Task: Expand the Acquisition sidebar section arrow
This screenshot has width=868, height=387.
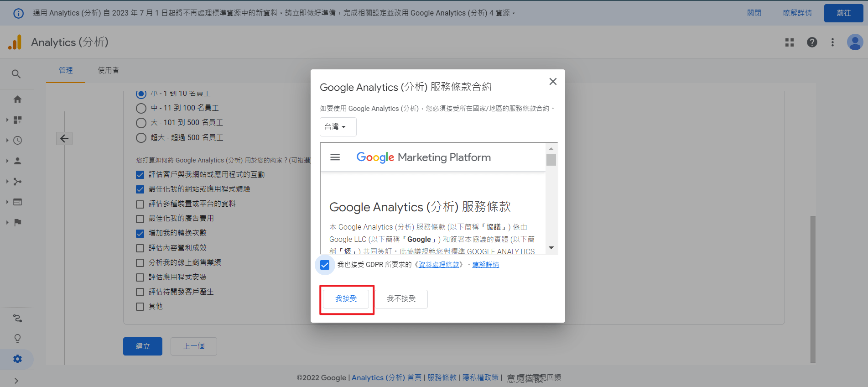Action: (7, 181)
